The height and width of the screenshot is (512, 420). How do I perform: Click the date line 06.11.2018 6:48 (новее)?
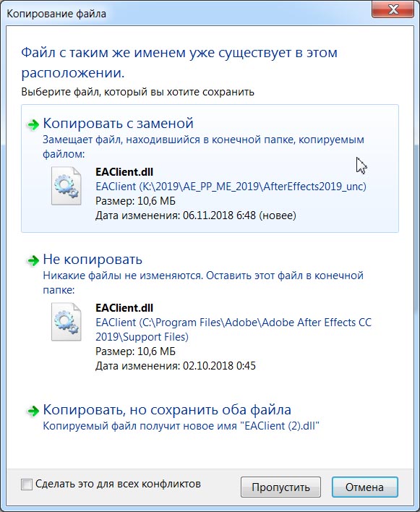(196, 216)
